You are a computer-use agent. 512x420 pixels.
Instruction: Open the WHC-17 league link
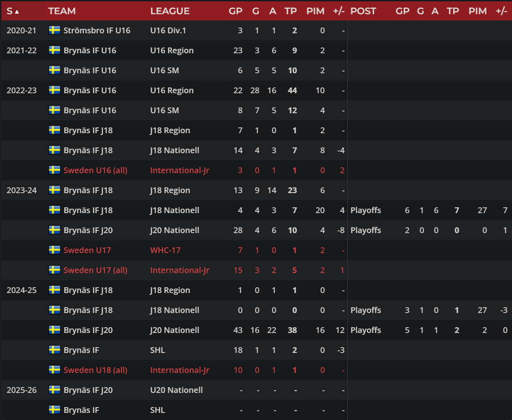(165, 250)
